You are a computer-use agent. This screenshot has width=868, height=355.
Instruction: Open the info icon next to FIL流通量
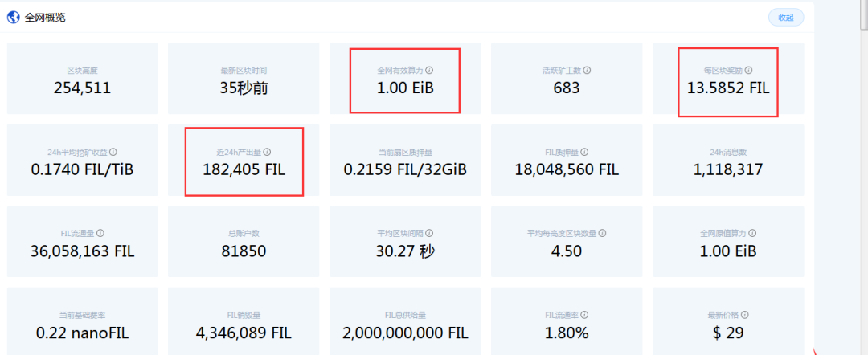(100, 234)
